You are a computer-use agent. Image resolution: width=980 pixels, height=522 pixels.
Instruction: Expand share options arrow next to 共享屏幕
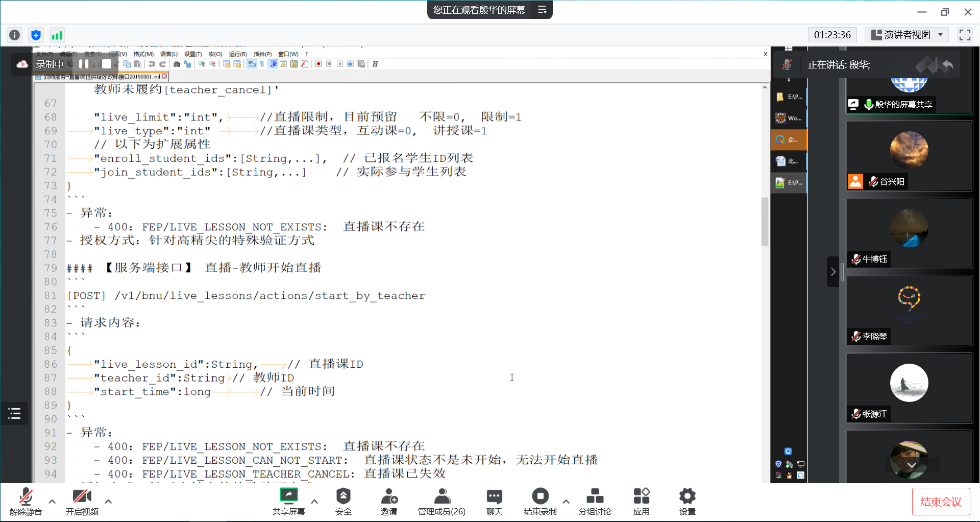(314, 502)
